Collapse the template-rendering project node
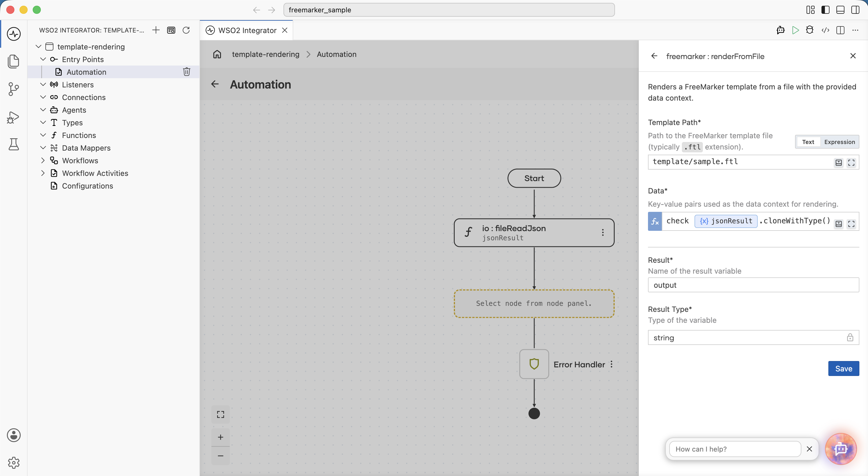The image size is (868, 476). 38,47
